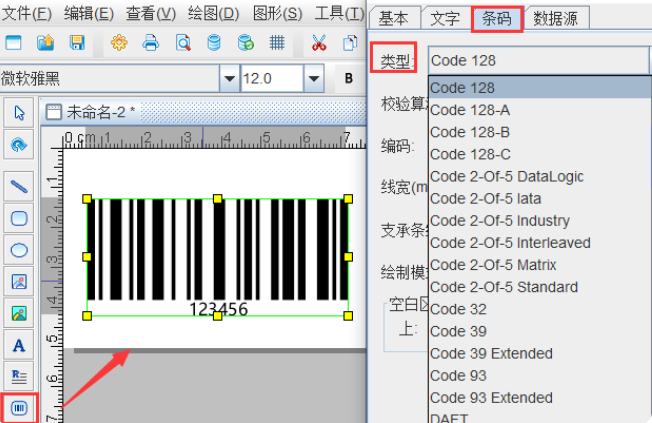Switch to the 数据源 tab
Image resolution: width=652 pixels, height=423 pixels.
click(556, 18)
